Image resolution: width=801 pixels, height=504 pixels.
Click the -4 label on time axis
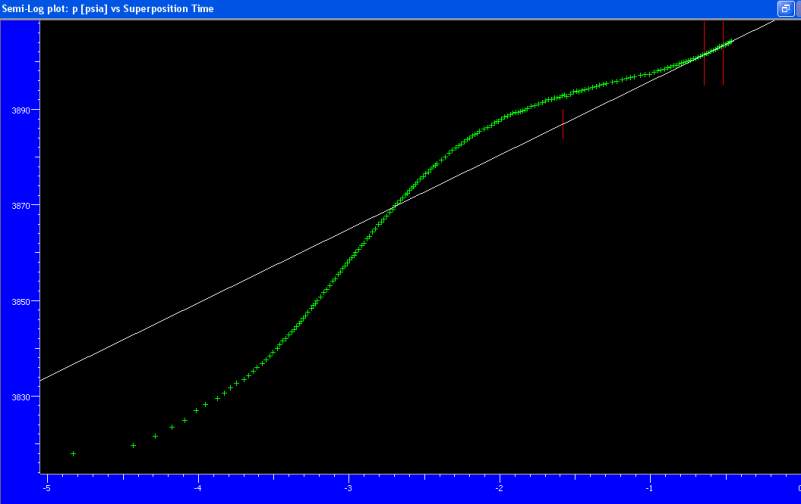pyautogui.click(x=197, y=489)
